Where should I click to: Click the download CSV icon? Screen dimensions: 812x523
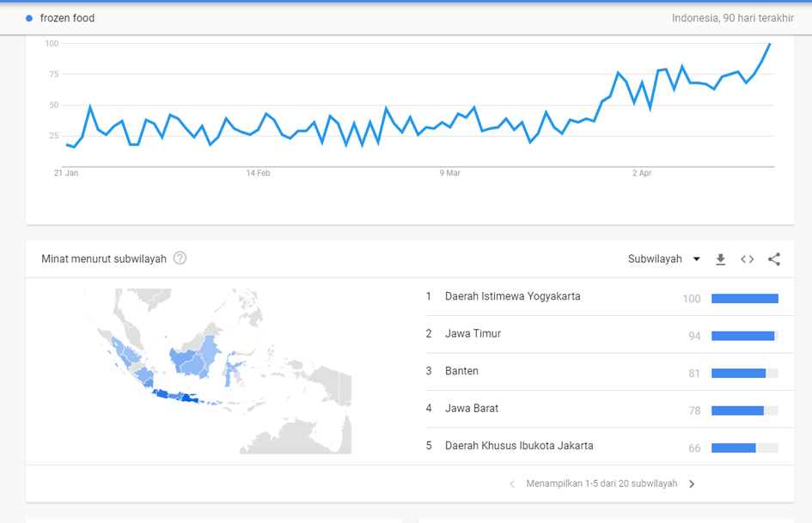(x=721, y=259)
